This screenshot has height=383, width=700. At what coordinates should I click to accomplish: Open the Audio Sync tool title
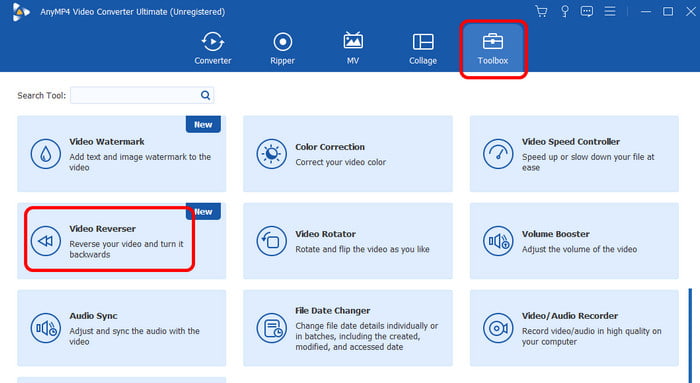tap(93, 316)
